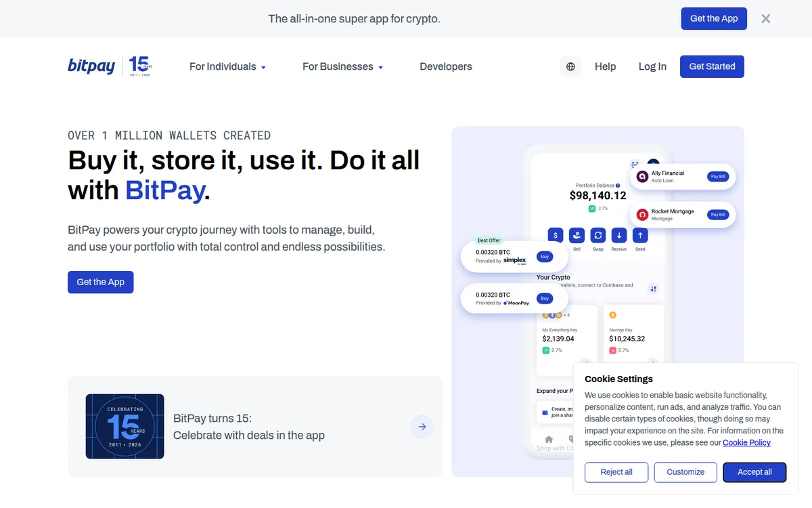Click the Cookie Settings heading
The height and width of the screenshot is (508, 812).
pyautogui.click(x=618, y=379)
